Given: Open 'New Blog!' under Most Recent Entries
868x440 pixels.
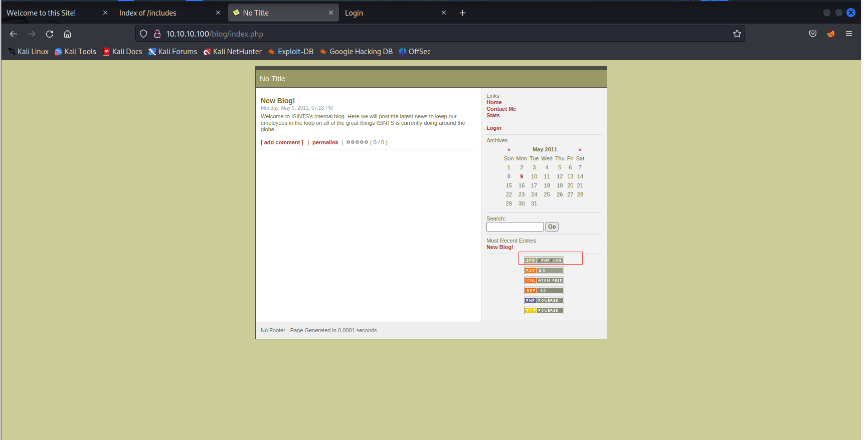Looking at the screenshot, I should (500, 247).
